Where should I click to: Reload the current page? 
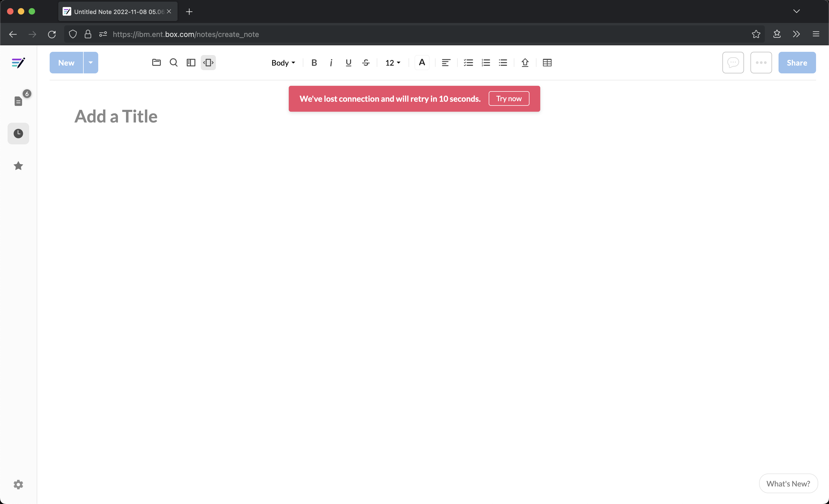pos(52,34)
